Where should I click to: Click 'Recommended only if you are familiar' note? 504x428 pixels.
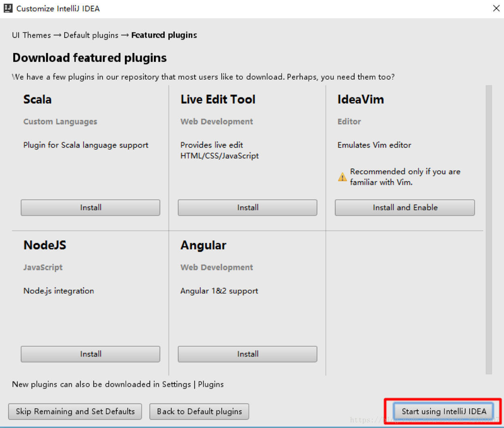click(x=405, y=177)
